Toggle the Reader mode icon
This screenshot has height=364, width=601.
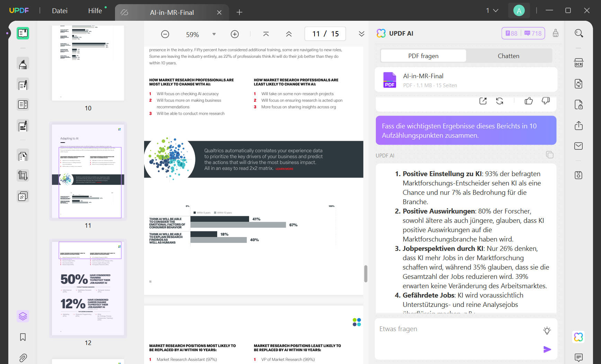click(23, 33)
